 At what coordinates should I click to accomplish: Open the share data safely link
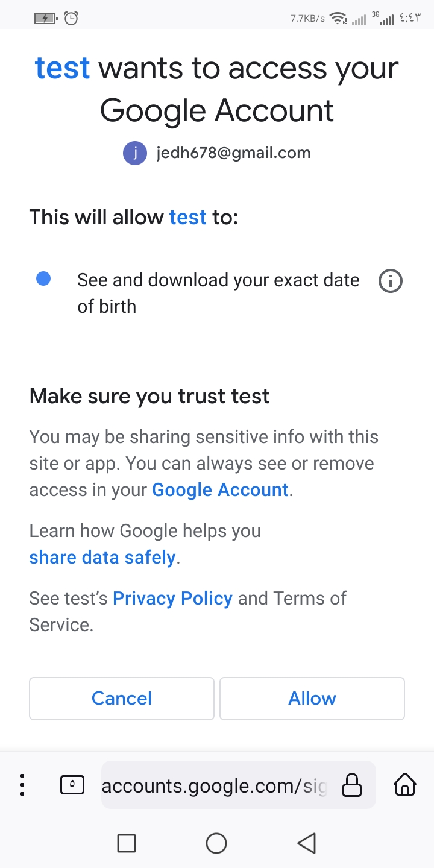pyautogui.click(x=102, y=558)
